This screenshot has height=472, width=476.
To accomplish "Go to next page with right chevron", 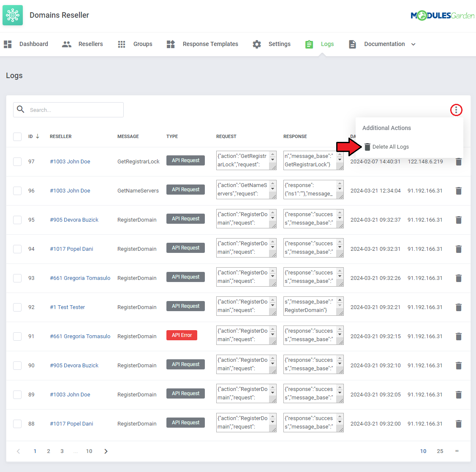I will pyautogui.click(x=106, y=451).
